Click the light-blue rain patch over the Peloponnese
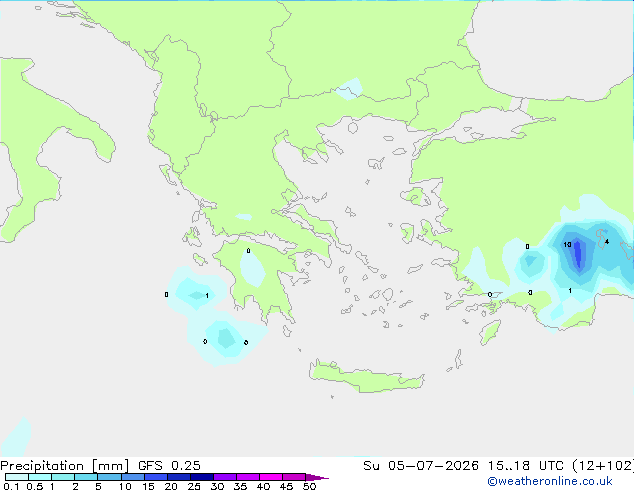634x490 pixels. coord(252,268)
